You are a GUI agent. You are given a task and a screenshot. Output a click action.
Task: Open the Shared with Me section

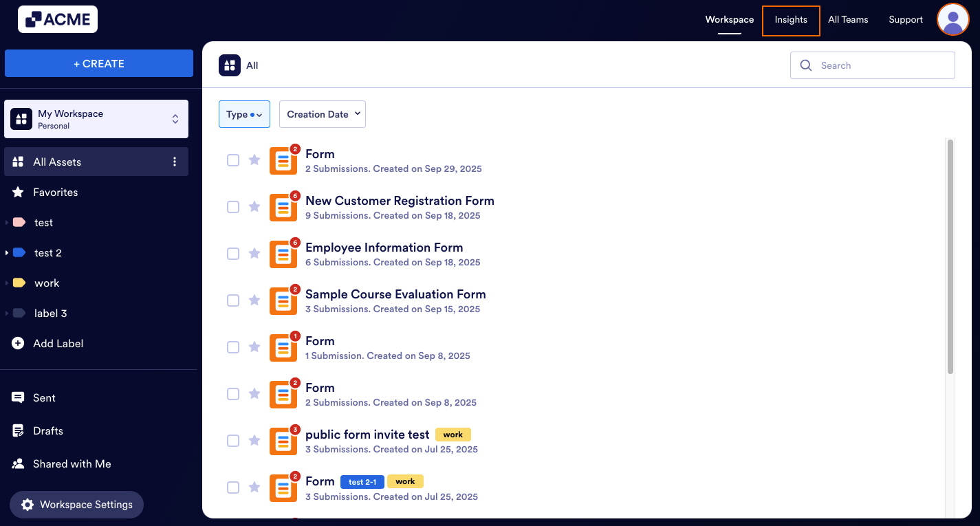pos(72,463)
